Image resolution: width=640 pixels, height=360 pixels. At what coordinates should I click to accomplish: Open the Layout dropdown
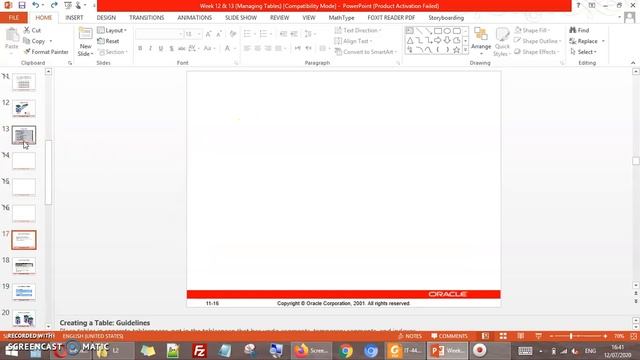point(112,31)
